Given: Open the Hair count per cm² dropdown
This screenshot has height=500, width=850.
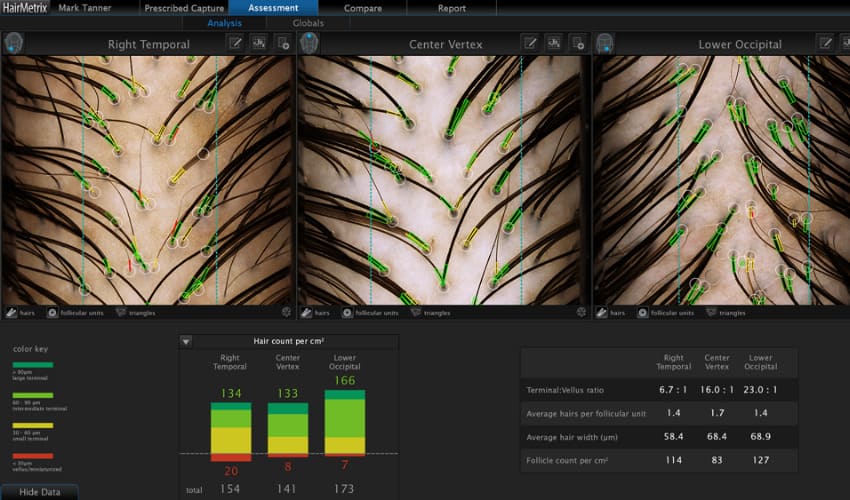Looking at the screenshot, I should 186,341.
